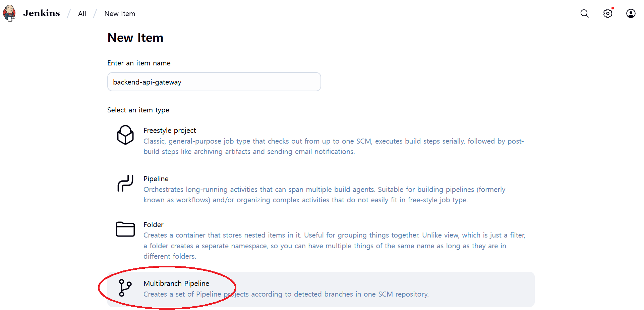The image size is (644, 310).
Task: Click the Jenkins home title link
Action: (42, 13)
